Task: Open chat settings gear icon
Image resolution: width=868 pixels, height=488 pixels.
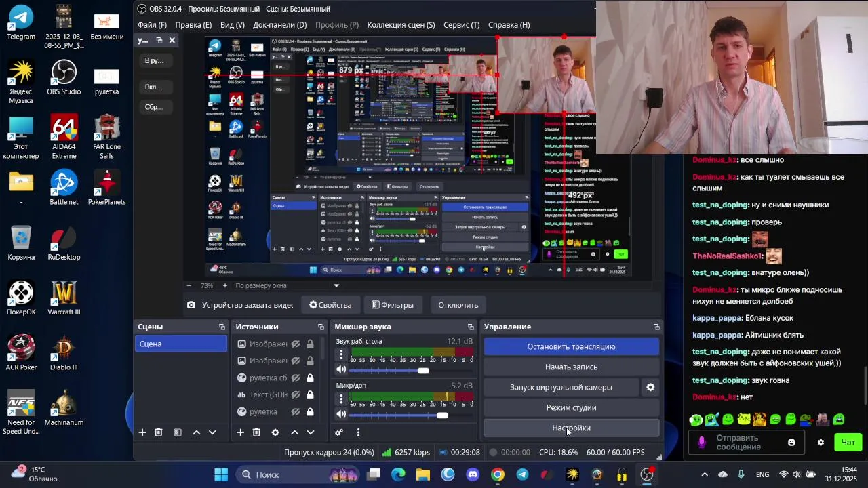Action: [x=821, y=443]
